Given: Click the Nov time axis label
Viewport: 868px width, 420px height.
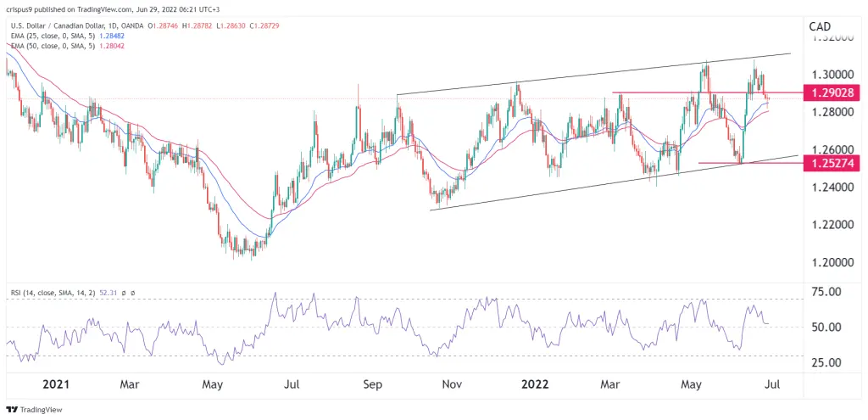Looking at the screenshot, I should [x=453, y=384].
